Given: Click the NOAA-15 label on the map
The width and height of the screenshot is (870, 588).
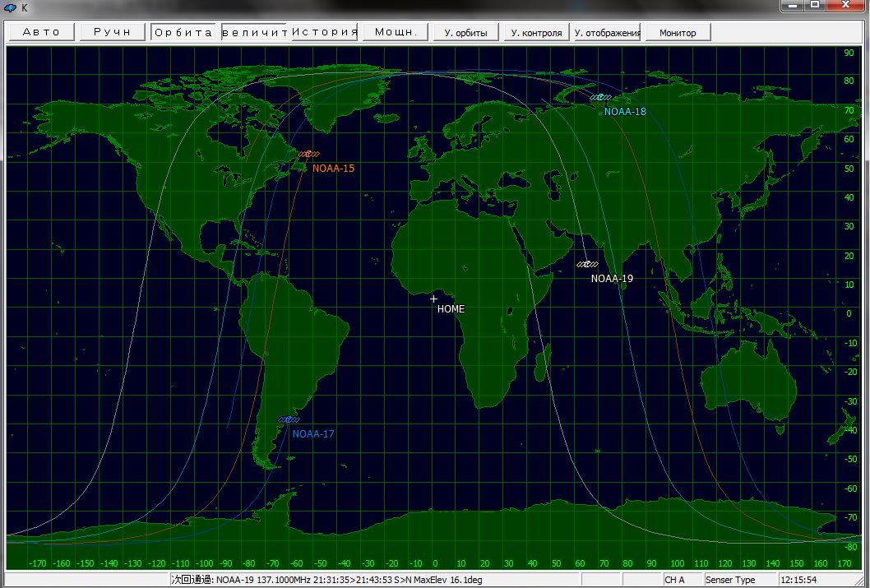Looking at the screenshot, I should click(x=333, y=168).
